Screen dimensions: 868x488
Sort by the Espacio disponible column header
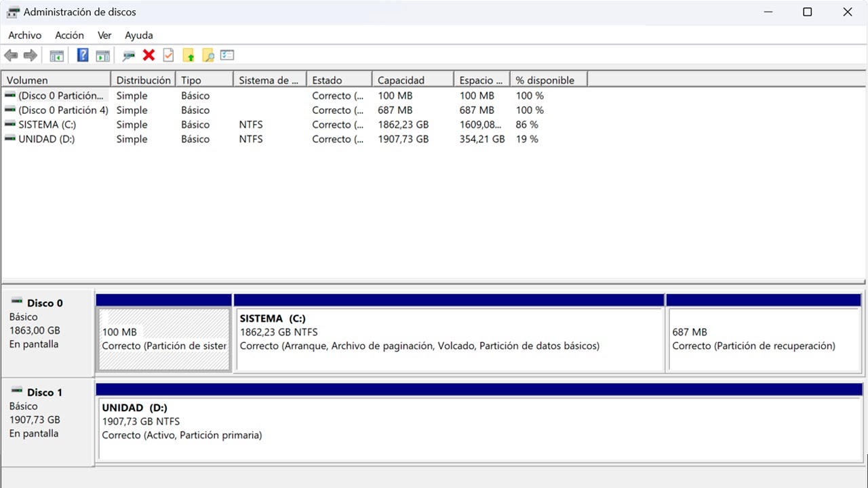click(x=482, y=80)
